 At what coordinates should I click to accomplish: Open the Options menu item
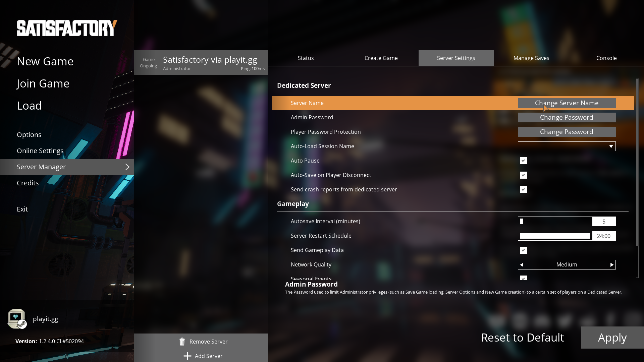coord(29,135)
